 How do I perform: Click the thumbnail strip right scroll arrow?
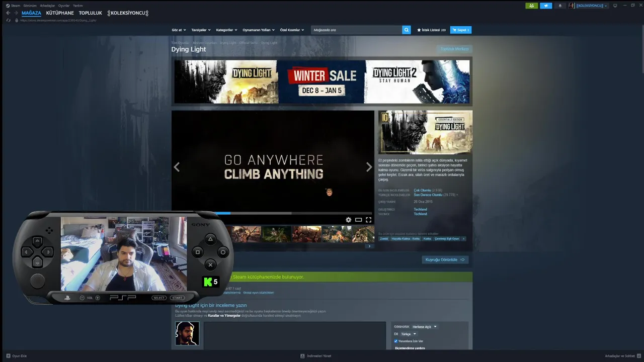(x=369, y=246)
